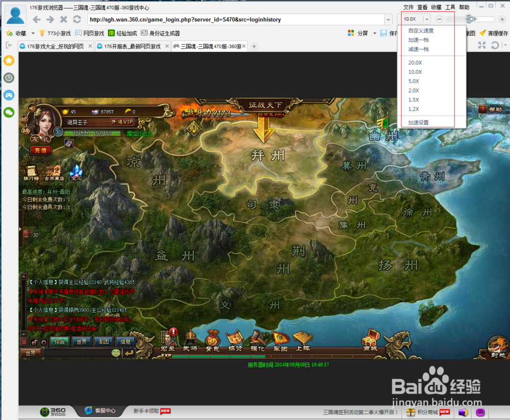The image size is (510, 420).
Task: Open the 文件 menu
Action: click(x=409, y=8)
